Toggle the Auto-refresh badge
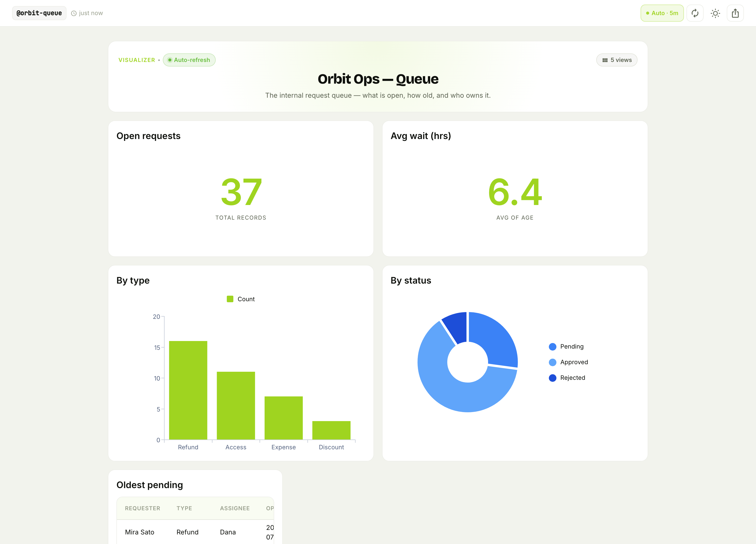Screen dimensions: 756x544 (189, 60)
